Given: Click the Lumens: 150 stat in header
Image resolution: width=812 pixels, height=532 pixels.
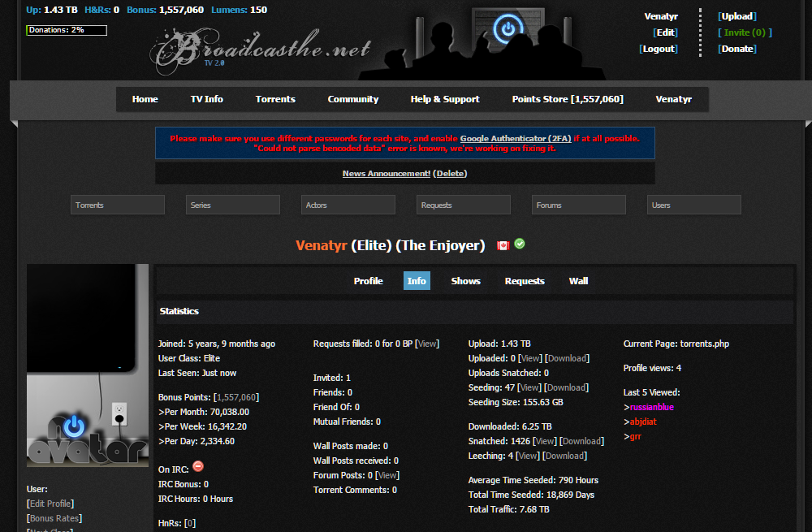Looking at the screenshot, I should 240,10.
